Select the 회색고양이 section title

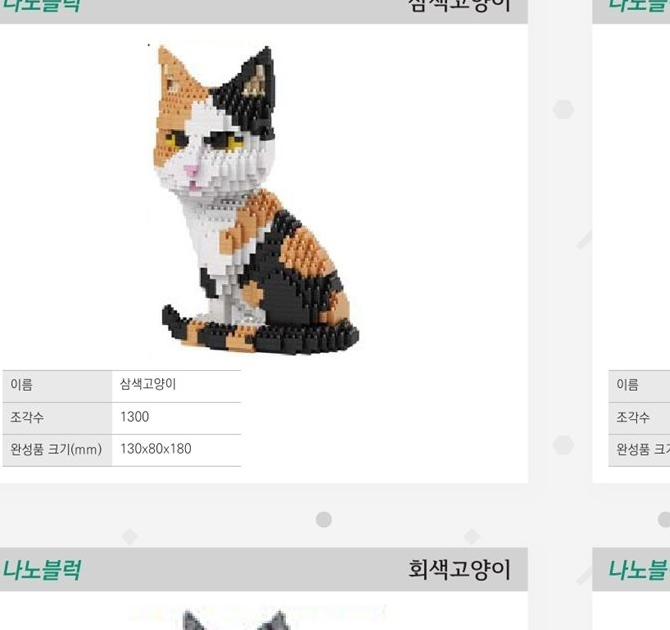(459, 570)
